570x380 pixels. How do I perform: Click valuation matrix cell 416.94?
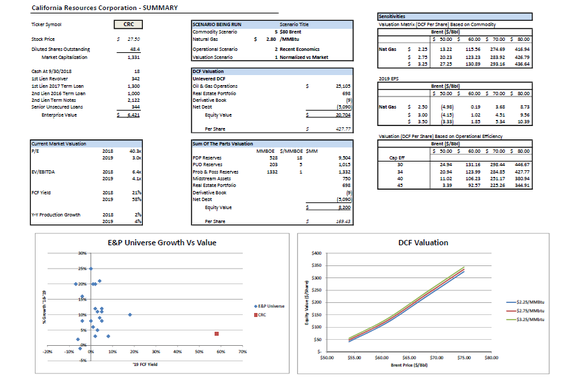coord(522,49)
